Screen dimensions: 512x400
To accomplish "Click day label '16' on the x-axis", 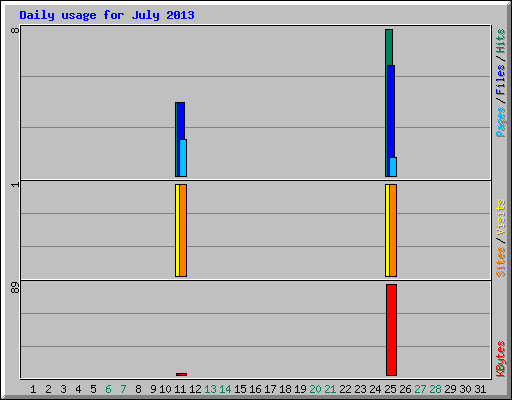I will click(255, 389).
